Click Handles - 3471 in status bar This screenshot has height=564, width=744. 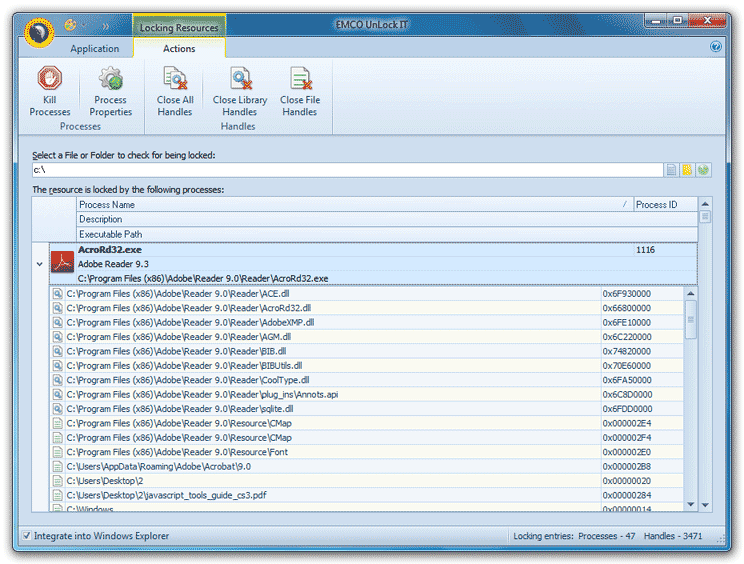(673, 536)
